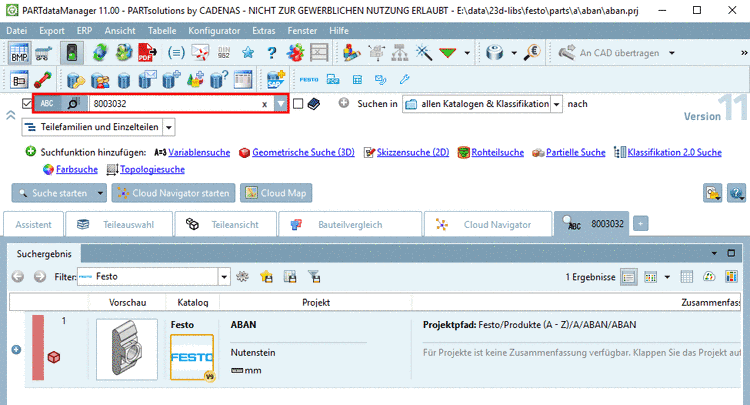Image resolution: width=750 pixels, height=405 pixels.
Task: Open the Assistent tab
Action: 33,224
